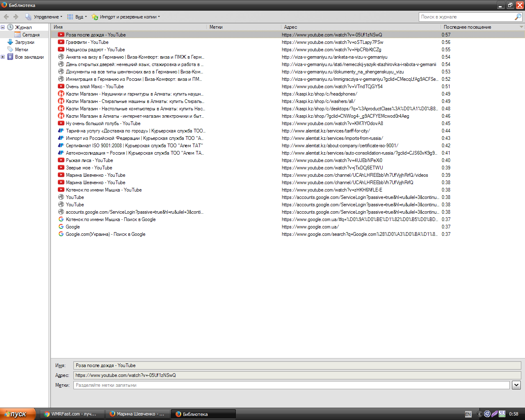Click the Библиотека taskbar button
Image resolution: width=525 pixels, height=420 pixels.
[x=203, y=414]
